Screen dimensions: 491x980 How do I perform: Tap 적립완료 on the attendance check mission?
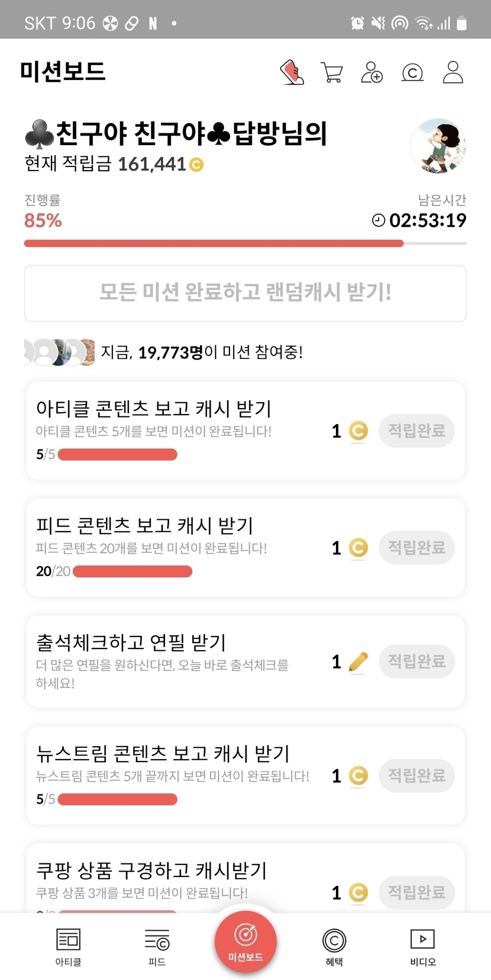tap(416, 661)
